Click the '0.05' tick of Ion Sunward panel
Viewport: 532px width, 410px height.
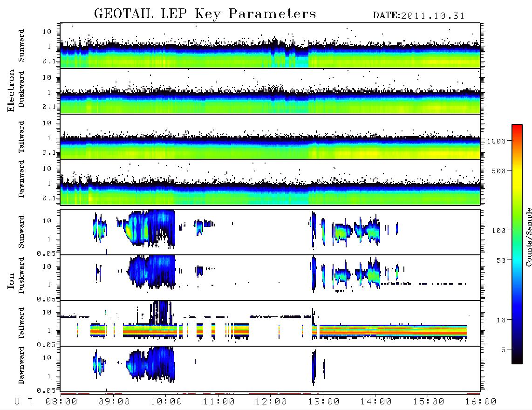tap(46, 253)
